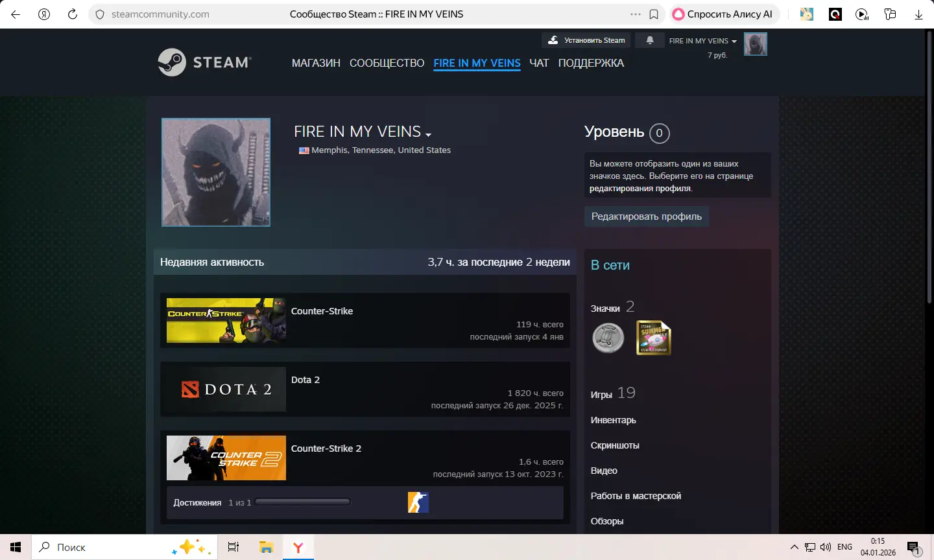934x560 pixels.
Task: Show hidden tray icons chevron
Action: tap(794, 547)
